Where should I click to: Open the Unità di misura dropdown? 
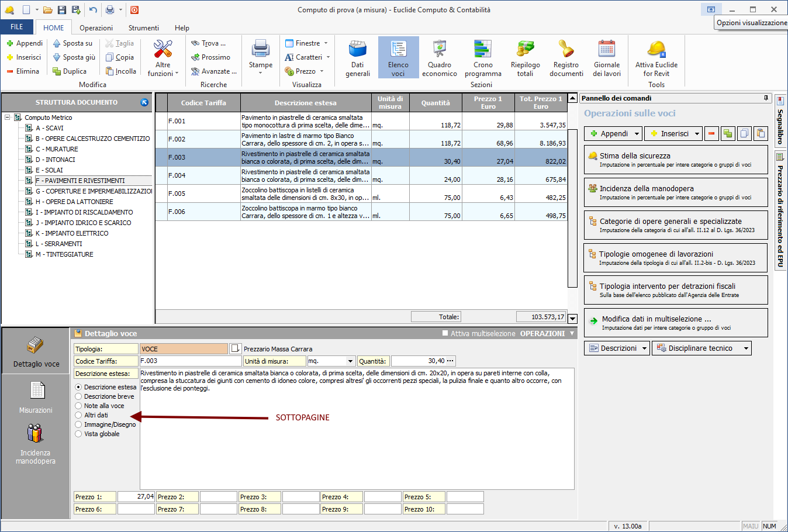pos(350,361)
